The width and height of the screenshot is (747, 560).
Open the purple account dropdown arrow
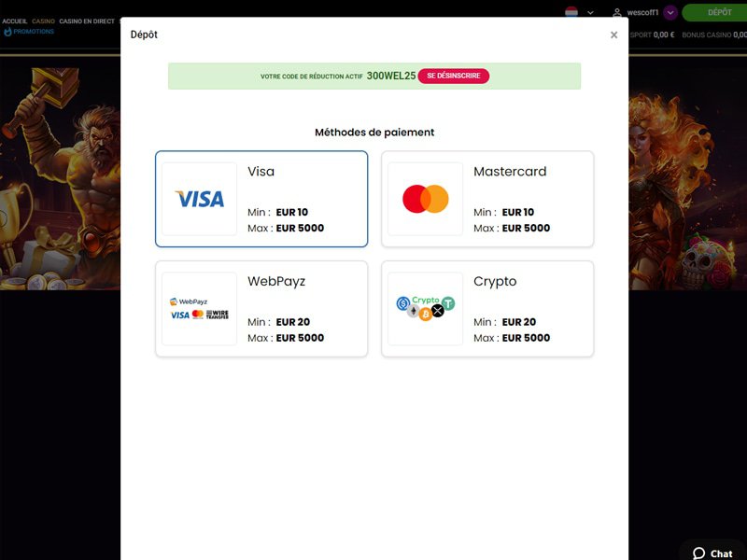pyautogui.click(x=670, y=13)
